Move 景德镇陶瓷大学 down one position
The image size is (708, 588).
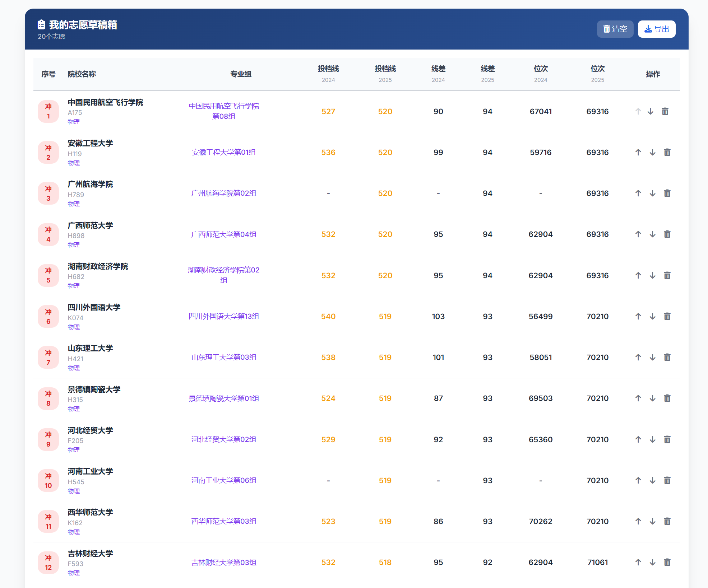pyautogui.click(x=653, y=398)
